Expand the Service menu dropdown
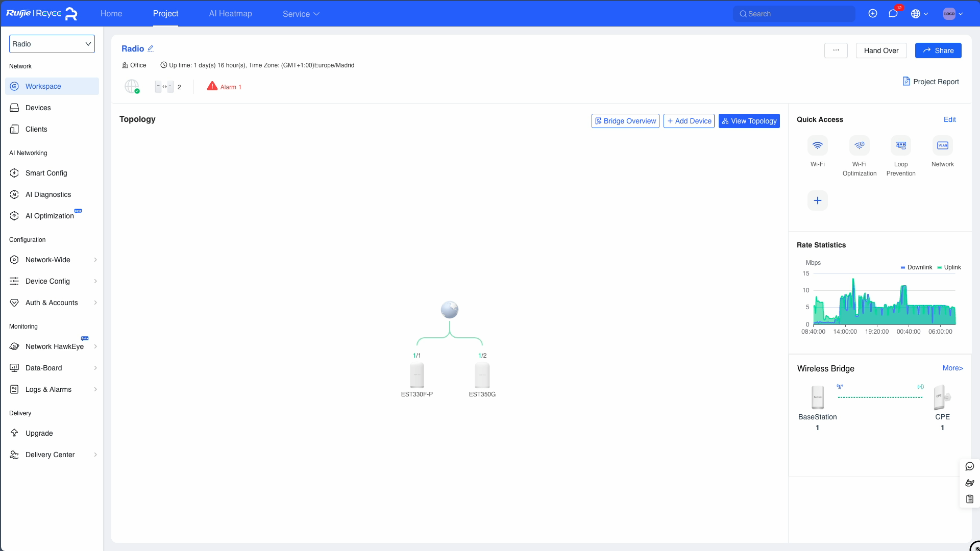Viewport: 980px width, 551px height. [x=301, y=14]
